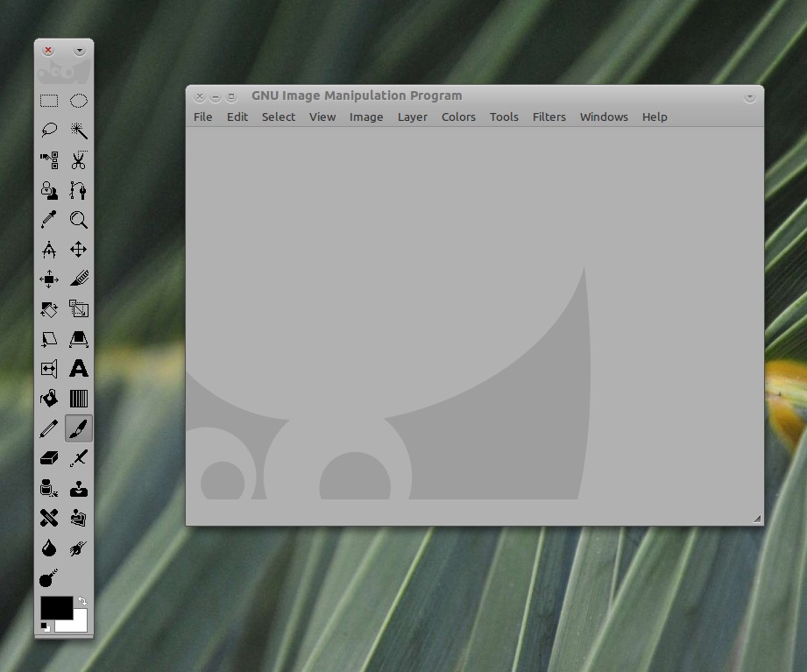Choose the Free Select lasso tool
Screen dimensions: 807x672
[x=49, y=131]
